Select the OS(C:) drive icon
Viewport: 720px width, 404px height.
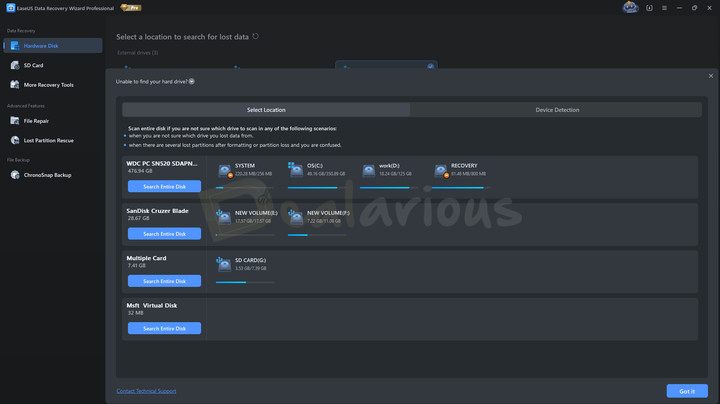tap(296, 170)
